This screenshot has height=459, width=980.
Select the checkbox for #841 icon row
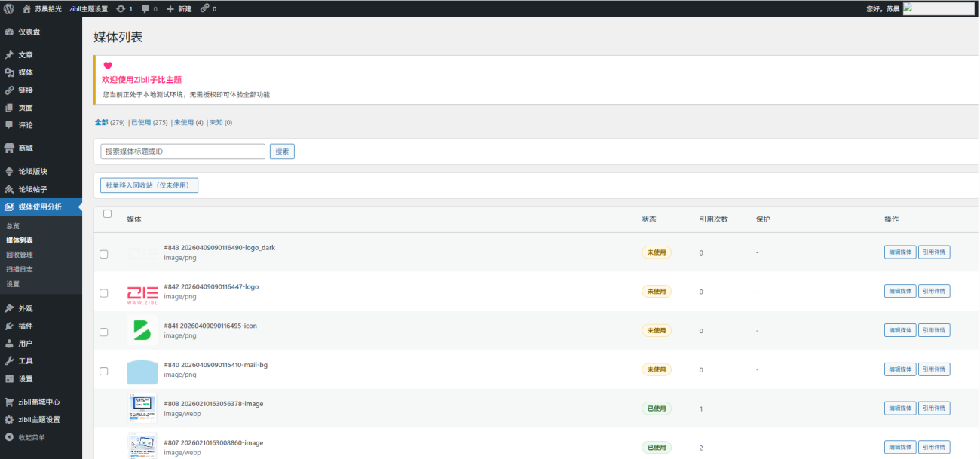click(x=104, y=332)
